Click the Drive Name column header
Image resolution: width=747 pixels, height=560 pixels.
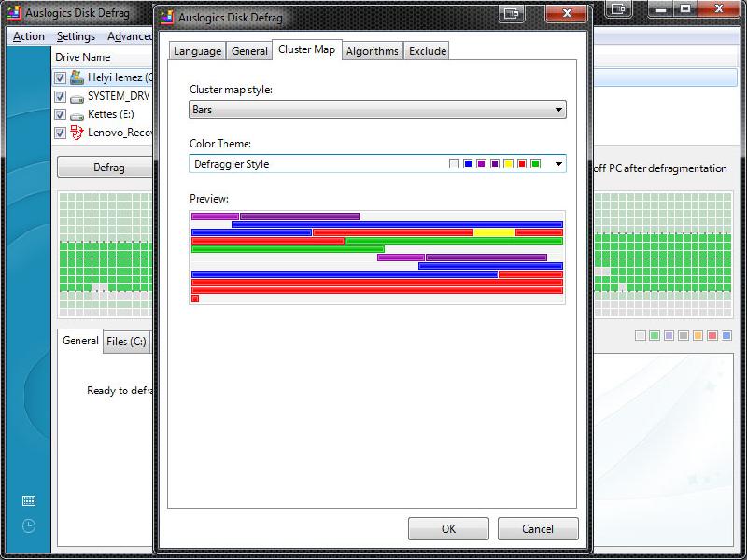point(83,57)
